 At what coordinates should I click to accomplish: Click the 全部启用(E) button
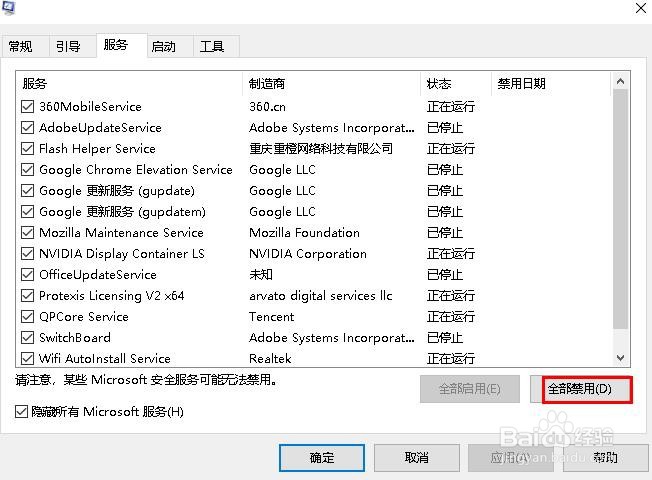470,389
